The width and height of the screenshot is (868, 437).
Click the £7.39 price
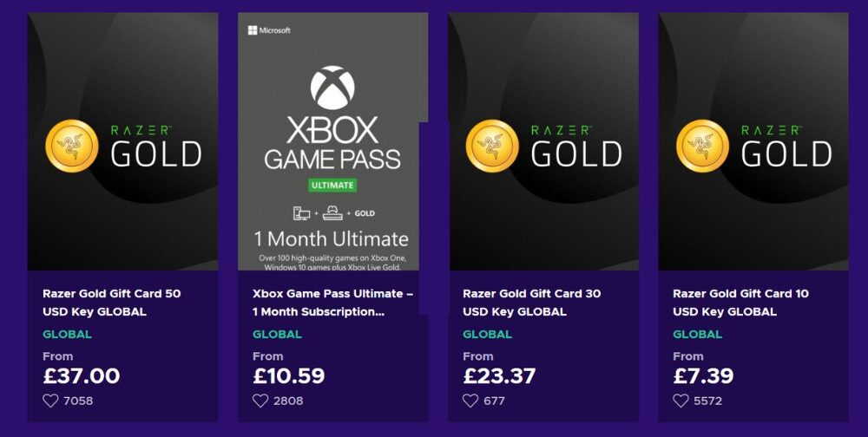click(x=703, y=376)
